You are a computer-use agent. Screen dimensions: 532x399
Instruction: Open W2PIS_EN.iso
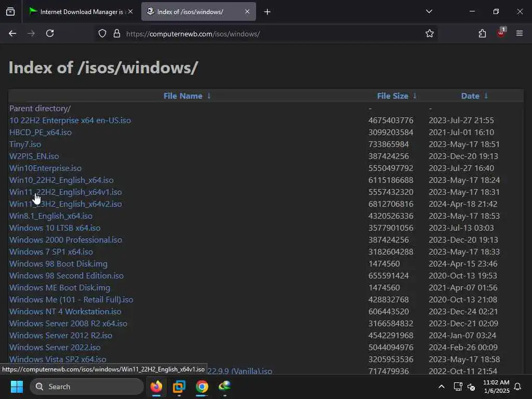click(x=34, y=156)
